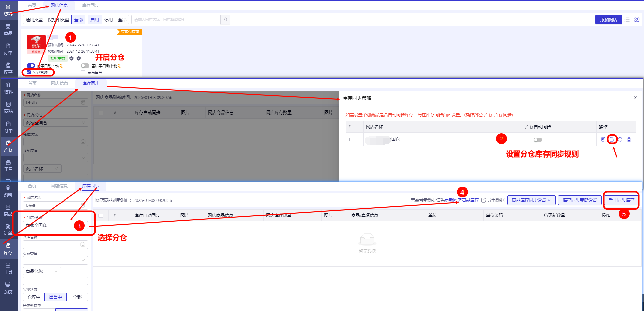Click 待更新数量 column header in bottom table
The image size is (644, 311).
[x=555, y=215]
